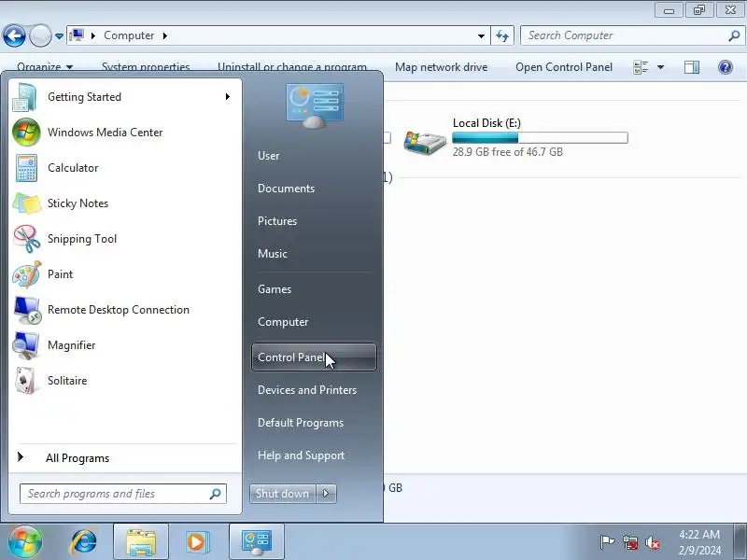Click the computer icon in the address bar
The image size is (747, 560).
pos(77,35)
